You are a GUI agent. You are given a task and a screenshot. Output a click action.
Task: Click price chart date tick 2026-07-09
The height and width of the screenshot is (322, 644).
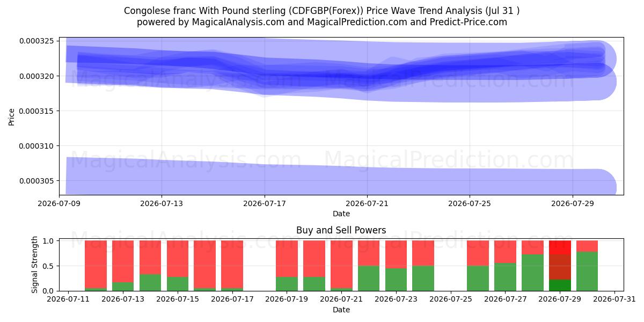(60, 203)
